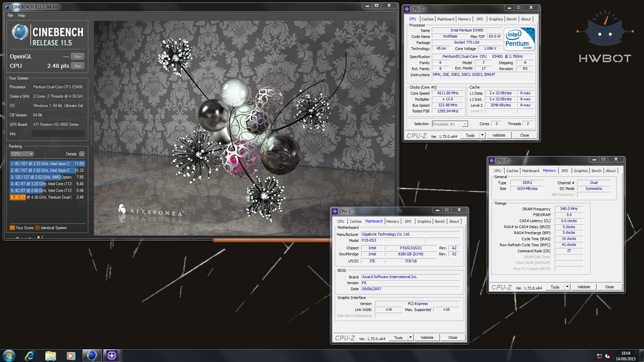Click CPU-Z Mainboard window title icon
Screen dimensions: 644x362
click(x=335, y=211)
